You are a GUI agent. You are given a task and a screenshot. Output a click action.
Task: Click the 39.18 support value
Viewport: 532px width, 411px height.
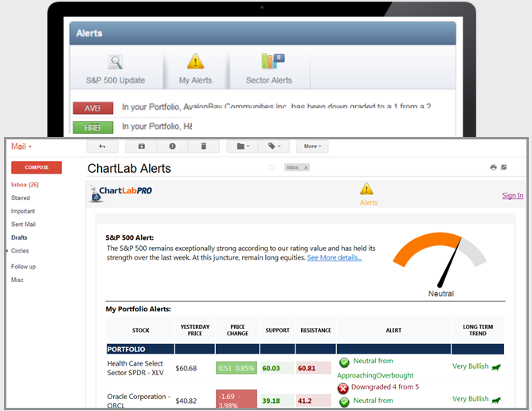click(271, 401)
